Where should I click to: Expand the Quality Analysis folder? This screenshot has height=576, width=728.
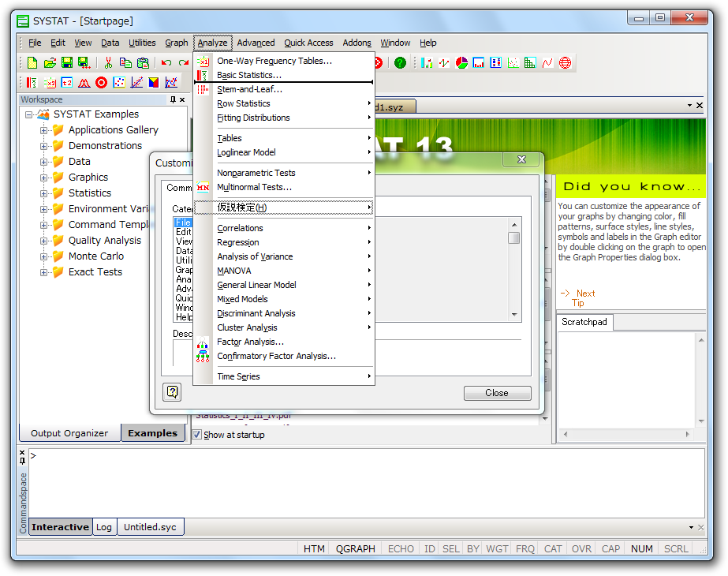click(x=43, y=241)
